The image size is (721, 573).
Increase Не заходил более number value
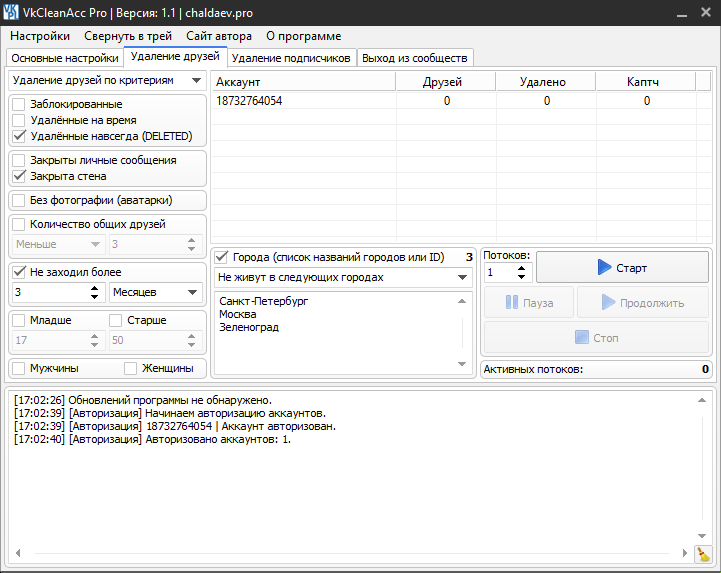click(x=94, y=288)
